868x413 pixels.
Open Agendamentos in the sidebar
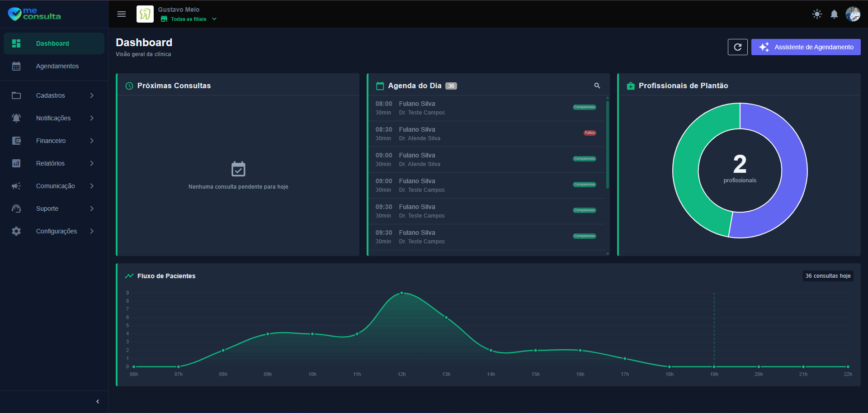[54, 66]
